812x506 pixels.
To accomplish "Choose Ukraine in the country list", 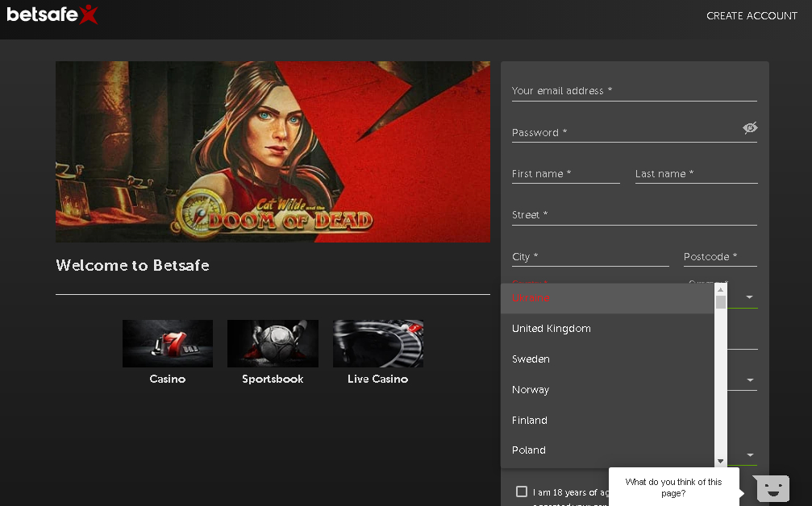I will click(607, 298).
